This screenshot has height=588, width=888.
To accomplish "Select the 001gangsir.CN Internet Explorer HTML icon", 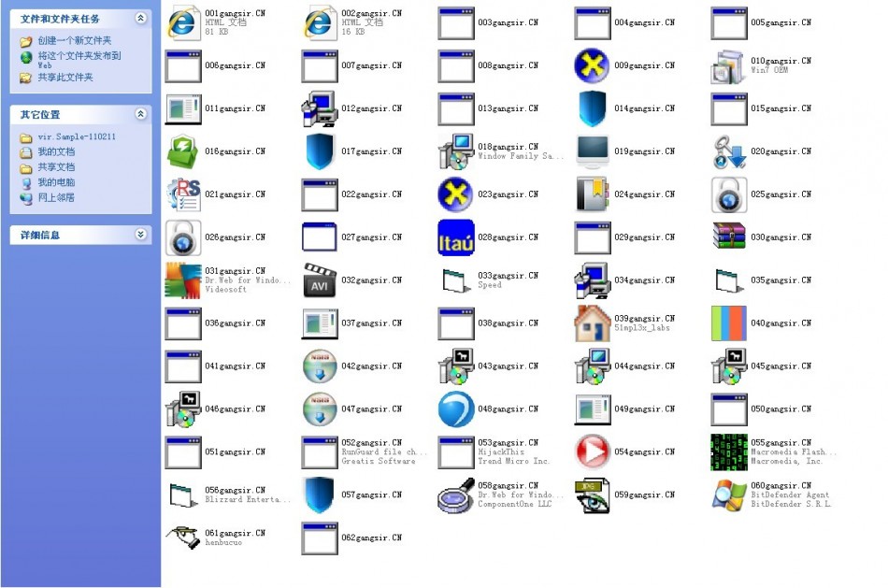I will (x=183, y=22).
